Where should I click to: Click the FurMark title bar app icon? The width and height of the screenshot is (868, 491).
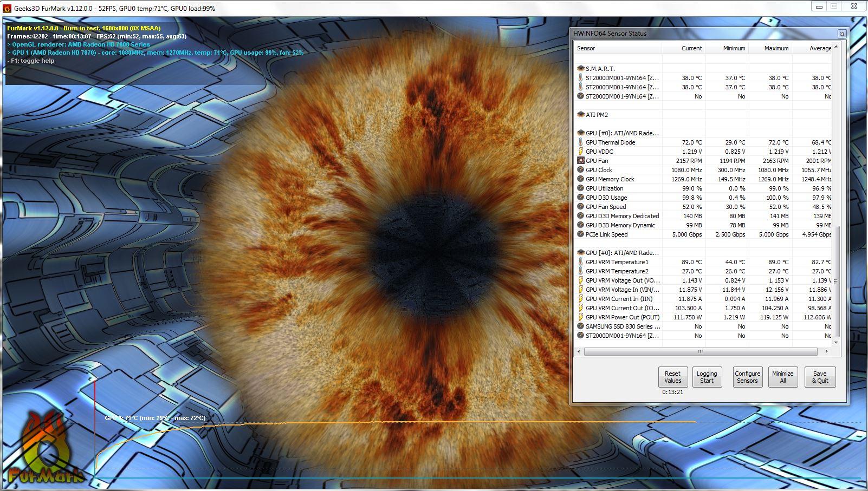coord(7,8)
